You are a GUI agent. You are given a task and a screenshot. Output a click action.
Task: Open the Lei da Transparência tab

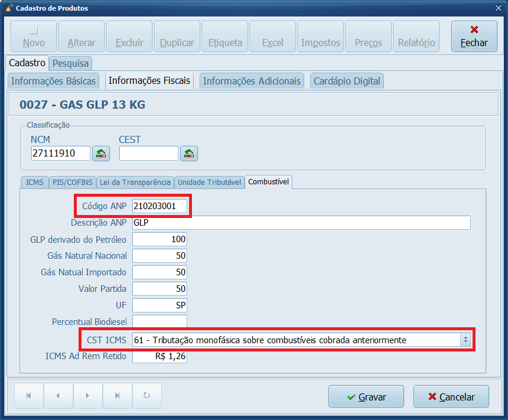click(x=135, y=183)
